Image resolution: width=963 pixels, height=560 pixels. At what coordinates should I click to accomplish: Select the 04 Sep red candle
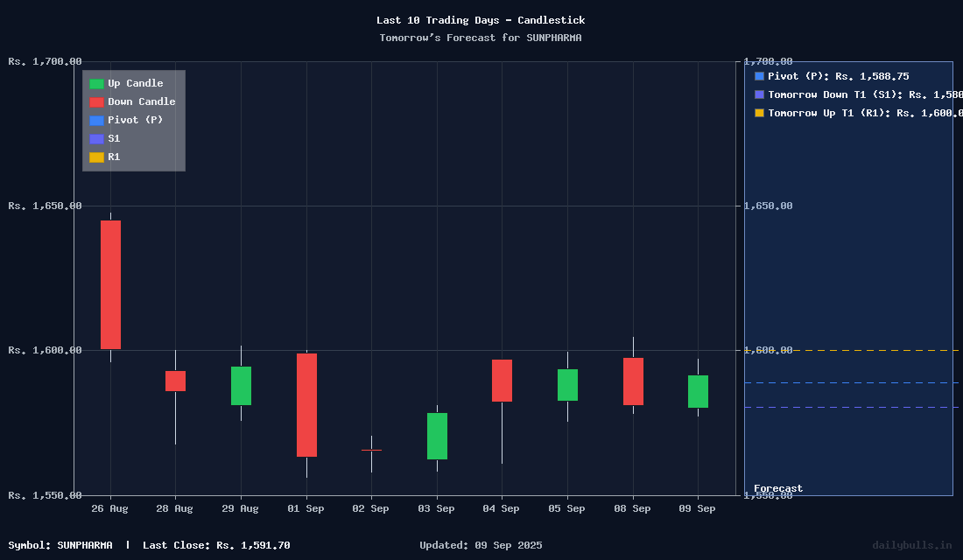point(502,381)
